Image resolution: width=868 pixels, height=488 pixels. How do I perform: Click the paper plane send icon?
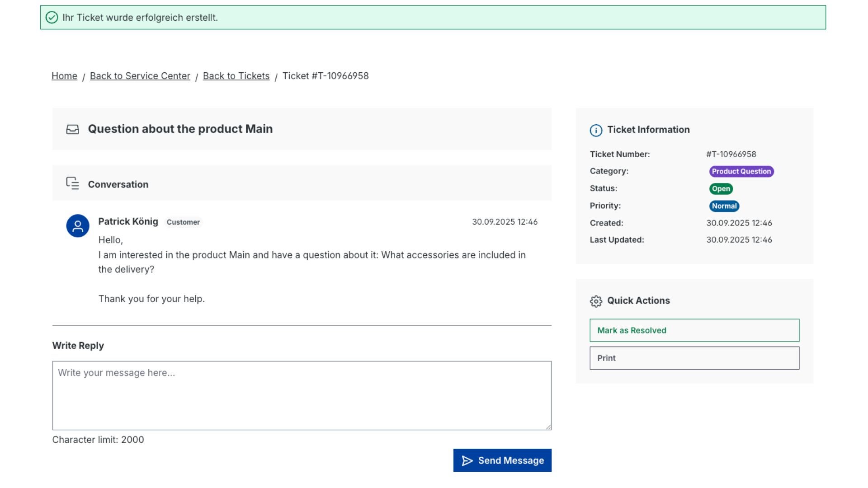[x=467, y=461]
